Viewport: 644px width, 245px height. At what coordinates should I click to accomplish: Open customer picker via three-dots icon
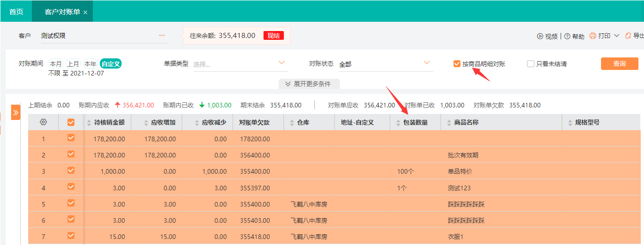pos(162,35)
